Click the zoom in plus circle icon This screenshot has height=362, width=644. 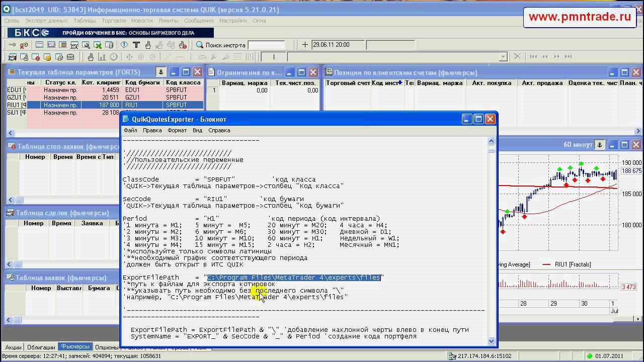click(x=141, y=57)
